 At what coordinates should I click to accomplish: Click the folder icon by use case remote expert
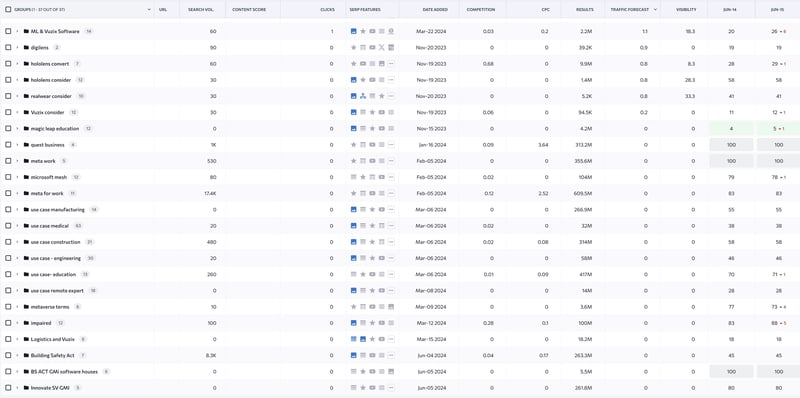point(26,290)
